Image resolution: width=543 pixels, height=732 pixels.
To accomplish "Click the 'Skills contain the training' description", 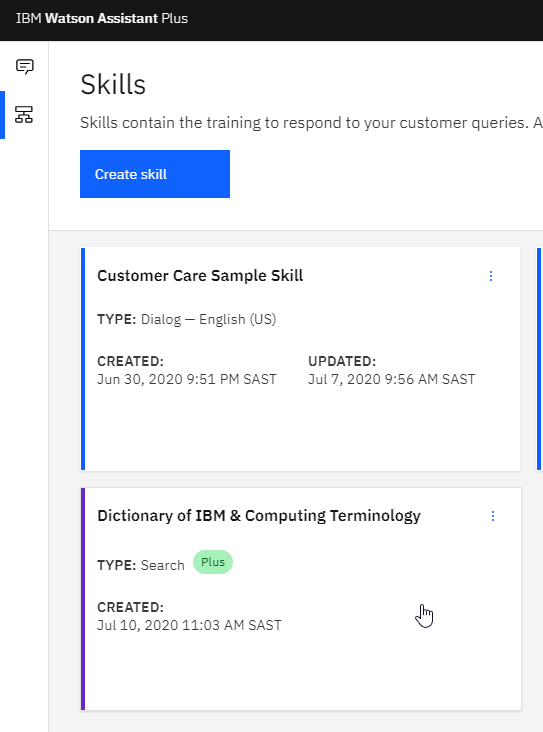I will [x=311, y=123].
